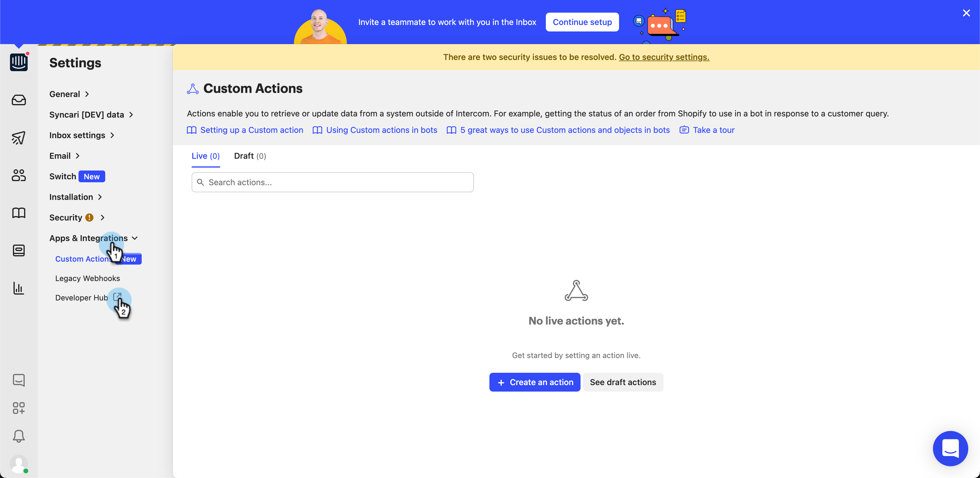Open the Inbox icon in left rail

[19, 100]
